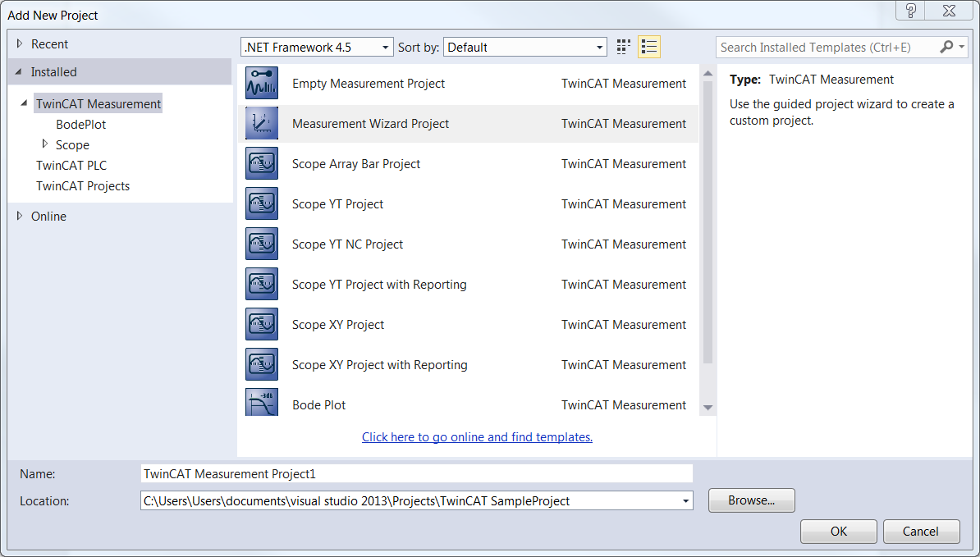Open the Sort by Default dropdown

[525, 47]
